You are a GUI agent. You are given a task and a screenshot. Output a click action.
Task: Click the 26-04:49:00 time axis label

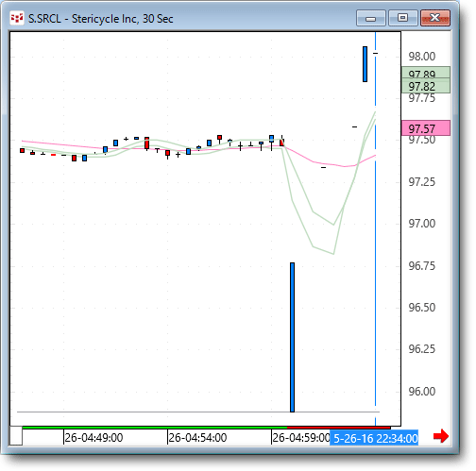pos(93,438)
